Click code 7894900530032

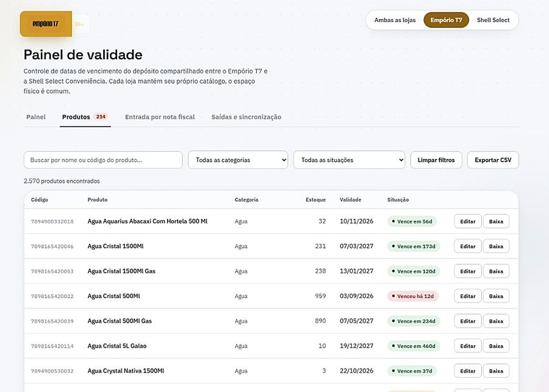52,371
